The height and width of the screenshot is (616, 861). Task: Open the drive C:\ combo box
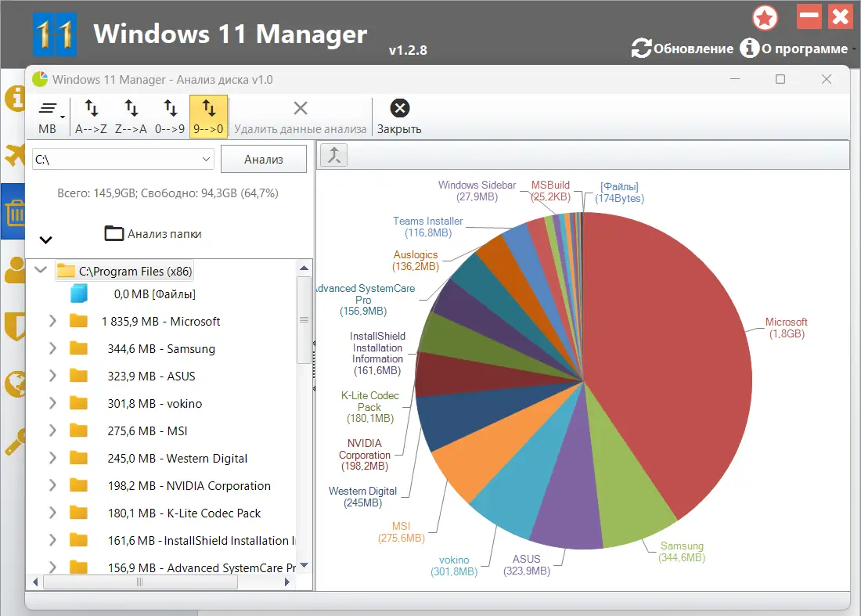tap(123, 159)
